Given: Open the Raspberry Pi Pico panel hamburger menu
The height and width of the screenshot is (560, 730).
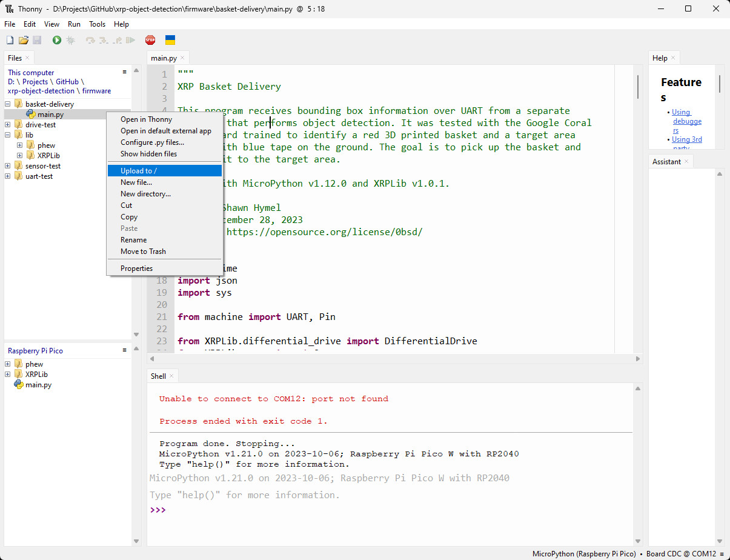Looking at the screenshot, I should [x=125, y=350].
